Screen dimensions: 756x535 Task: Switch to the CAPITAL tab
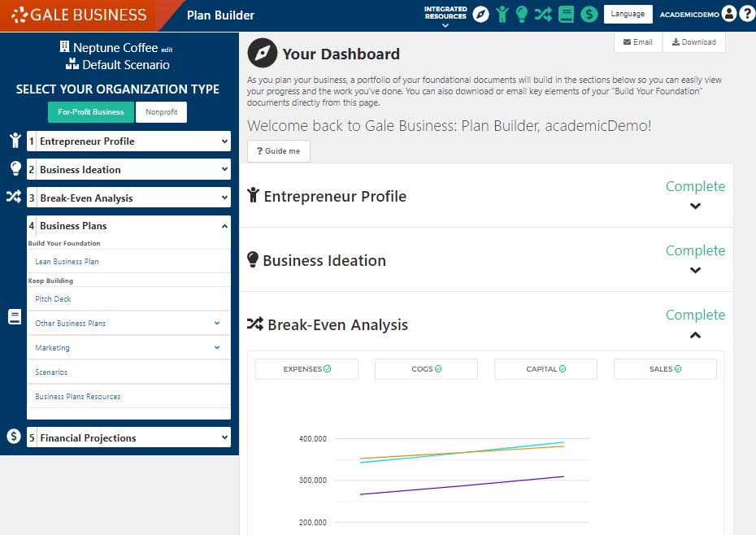coord(545,369)
